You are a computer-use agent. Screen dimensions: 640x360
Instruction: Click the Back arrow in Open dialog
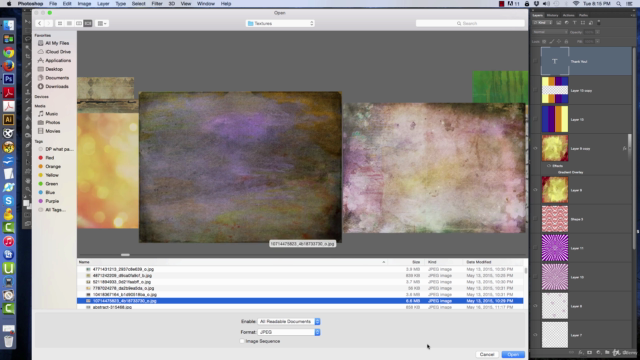[40, 23]
